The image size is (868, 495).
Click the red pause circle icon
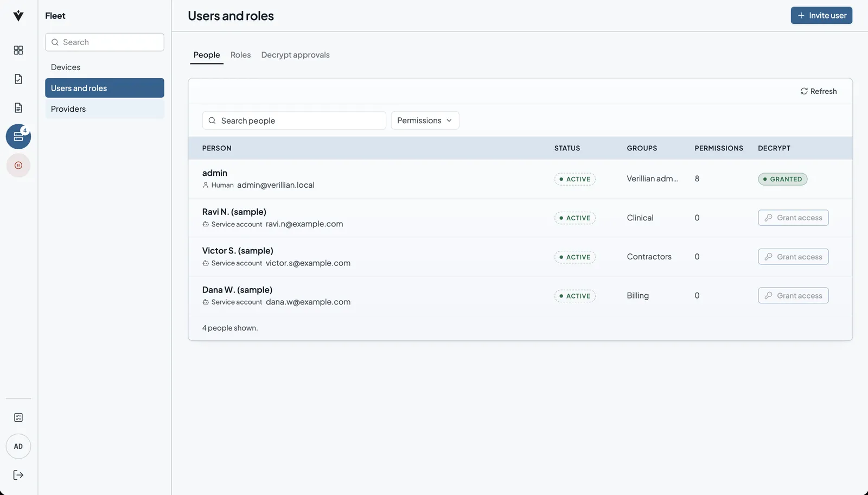[x=18, y=166]
